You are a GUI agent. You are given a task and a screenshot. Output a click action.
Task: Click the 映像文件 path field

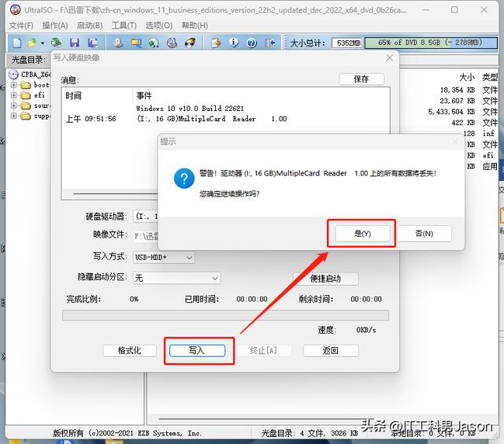(x=146, y=236)
